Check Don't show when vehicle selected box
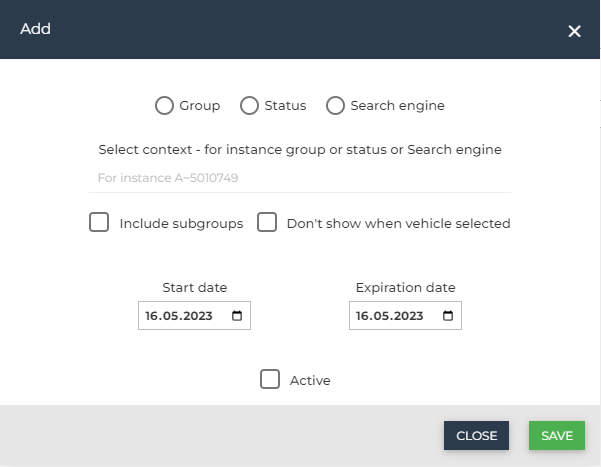 point(267,222)
